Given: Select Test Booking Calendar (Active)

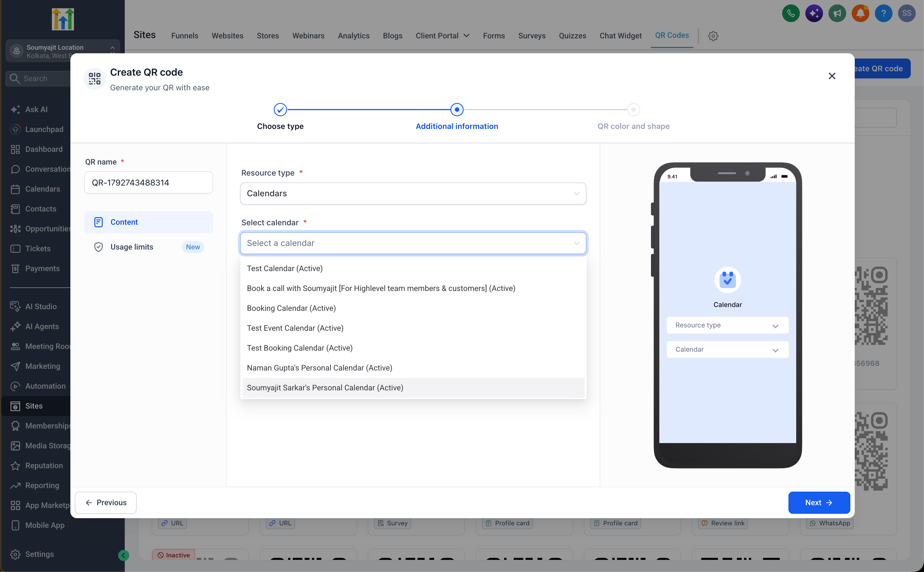Looking at the screenshot, I should coord(413,348).
